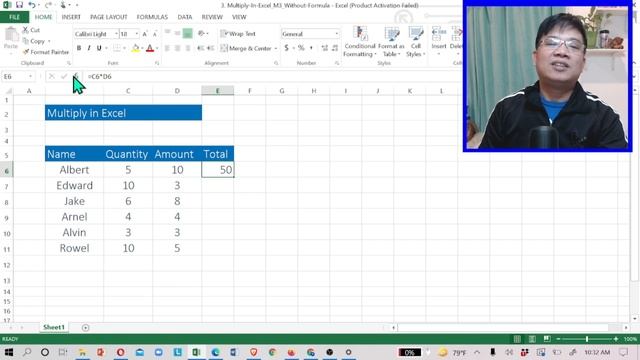Open Number Format dialog launcher
Viewport: 640px width, 360px height.
pos(337,63)
